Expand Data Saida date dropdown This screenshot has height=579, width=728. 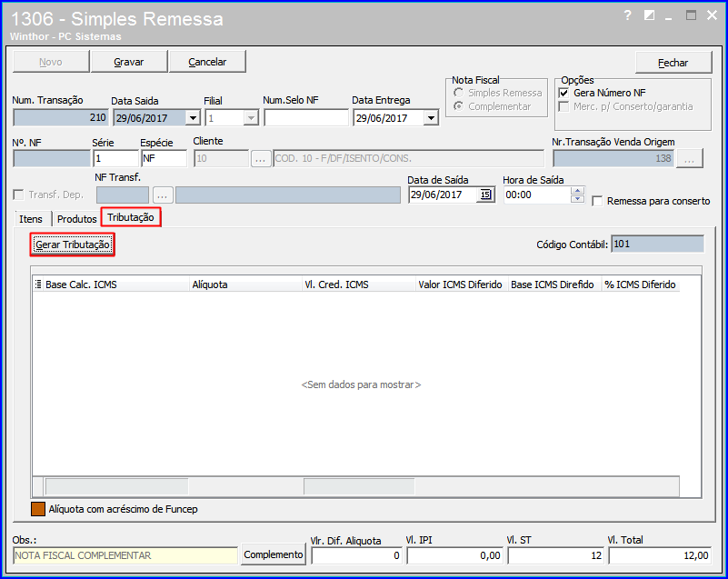[x=193, y=118]
